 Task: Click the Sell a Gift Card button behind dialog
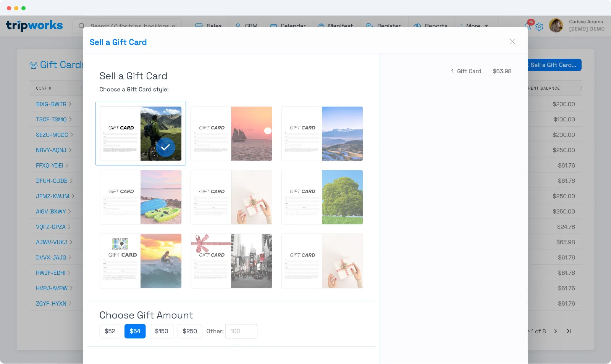point(554,65)
